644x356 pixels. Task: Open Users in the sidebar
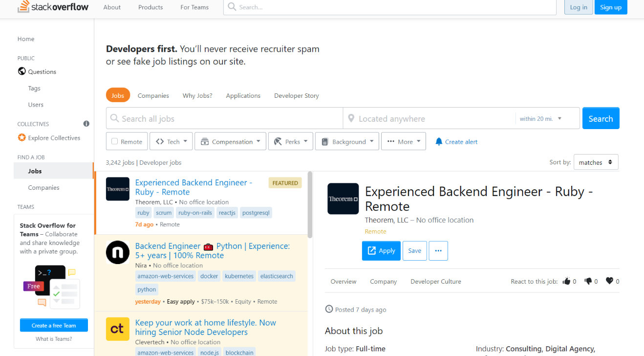36,105
